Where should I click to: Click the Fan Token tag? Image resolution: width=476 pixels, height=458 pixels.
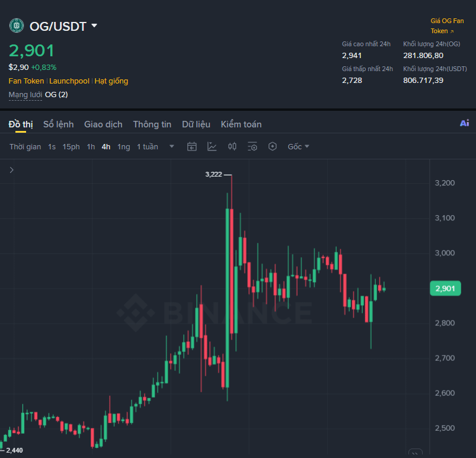27,81
